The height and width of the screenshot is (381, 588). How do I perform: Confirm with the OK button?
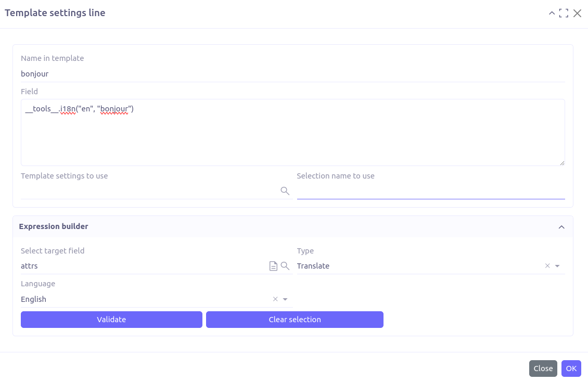[x=571, y=369]
